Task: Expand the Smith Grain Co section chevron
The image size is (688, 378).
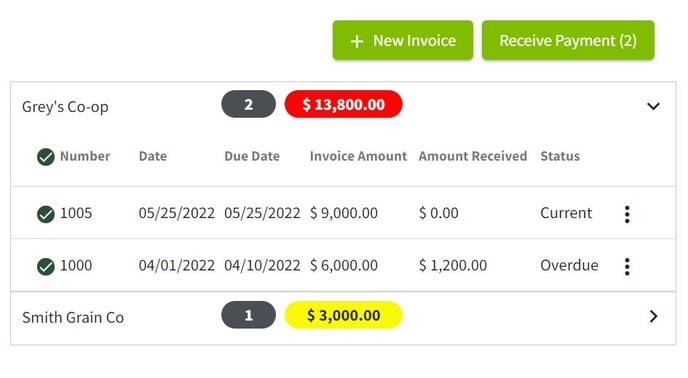Action: click(x=653, y=316)
